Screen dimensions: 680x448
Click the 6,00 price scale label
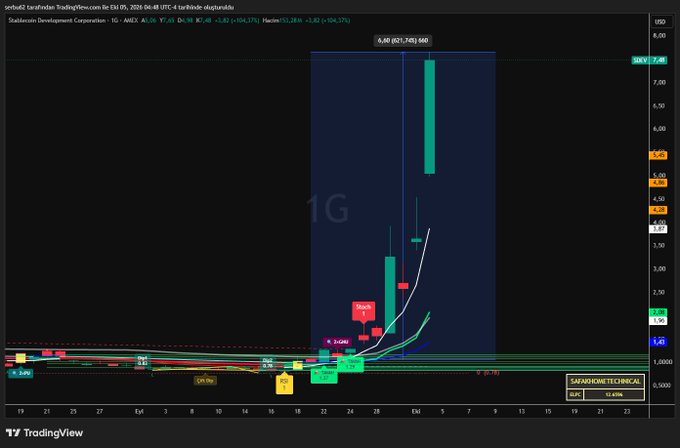(659, 129)
